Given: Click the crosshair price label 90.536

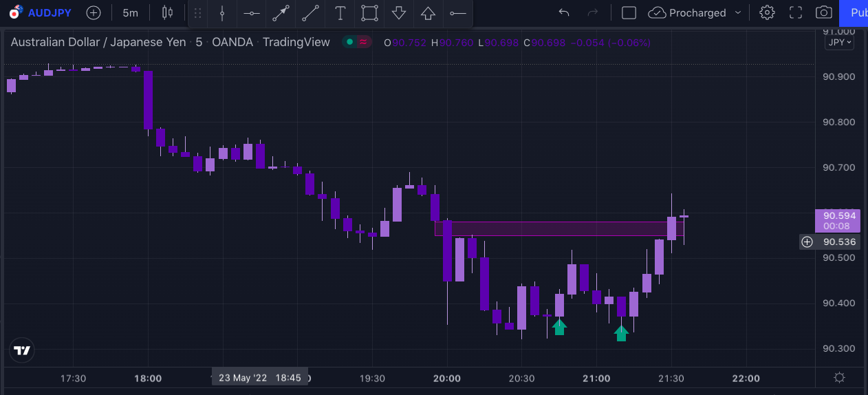Looking at the screenshot, I should click(x=839, y=242).
